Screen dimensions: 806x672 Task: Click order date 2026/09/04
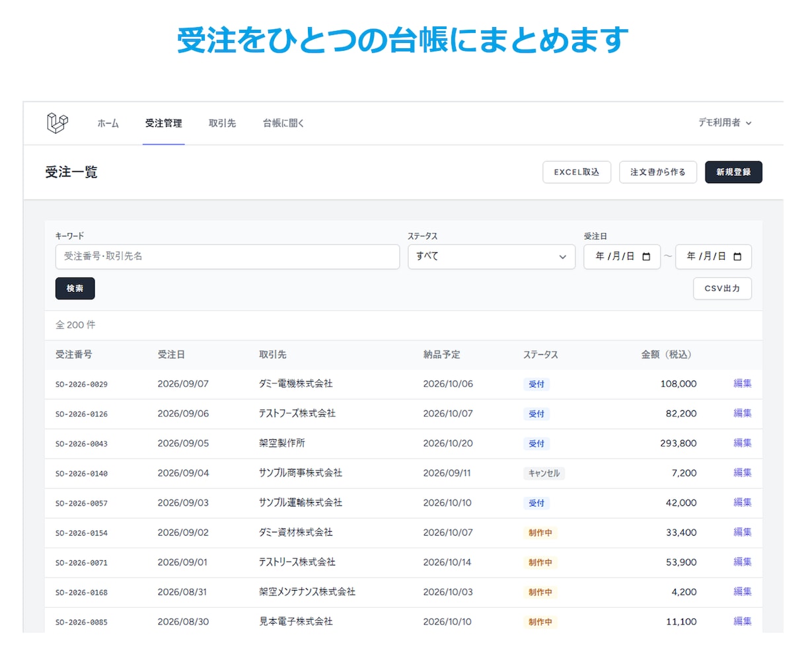183,472
